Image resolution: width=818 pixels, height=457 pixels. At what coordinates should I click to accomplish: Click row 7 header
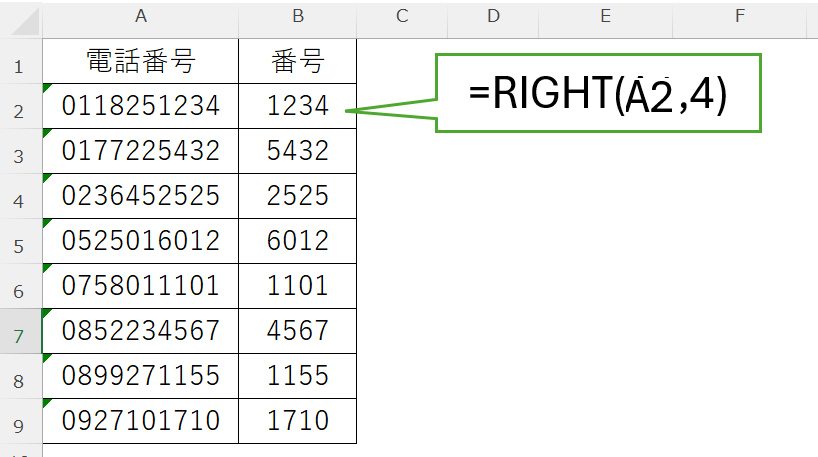pos(19,331)
